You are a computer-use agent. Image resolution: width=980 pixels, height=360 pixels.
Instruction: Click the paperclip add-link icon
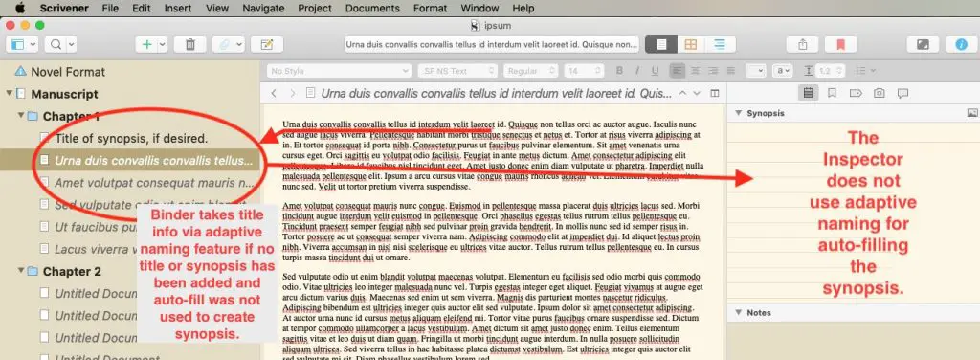tap(224, 44)
